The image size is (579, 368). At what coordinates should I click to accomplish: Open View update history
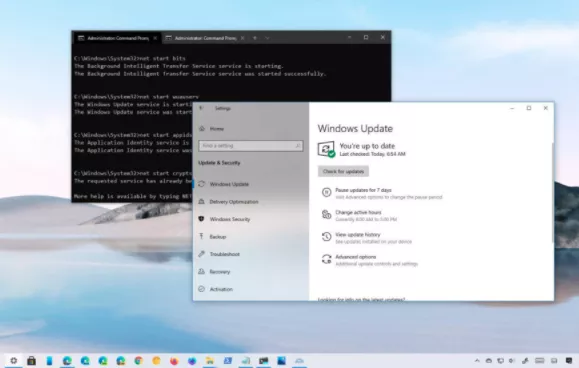coord(358,234)
